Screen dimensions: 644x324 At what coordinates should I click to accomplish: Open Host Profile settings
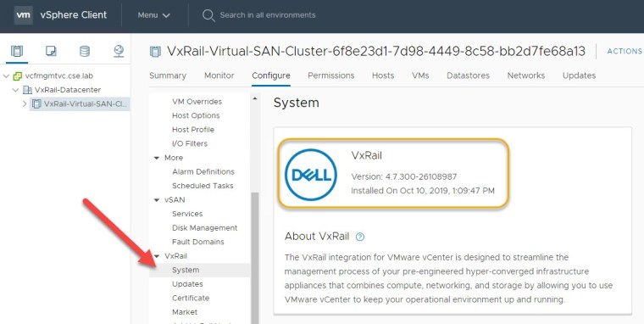(x=193, y=130)
